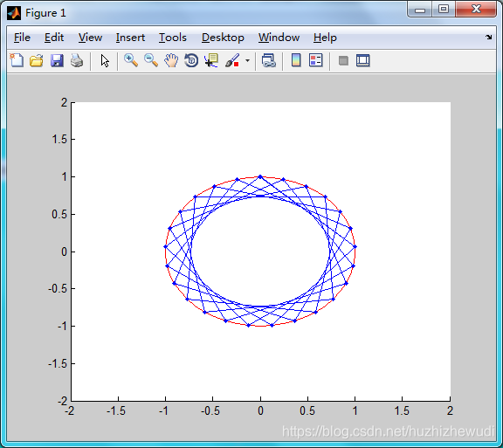
Task: Click the Open File folder icon
Action: 37,60
